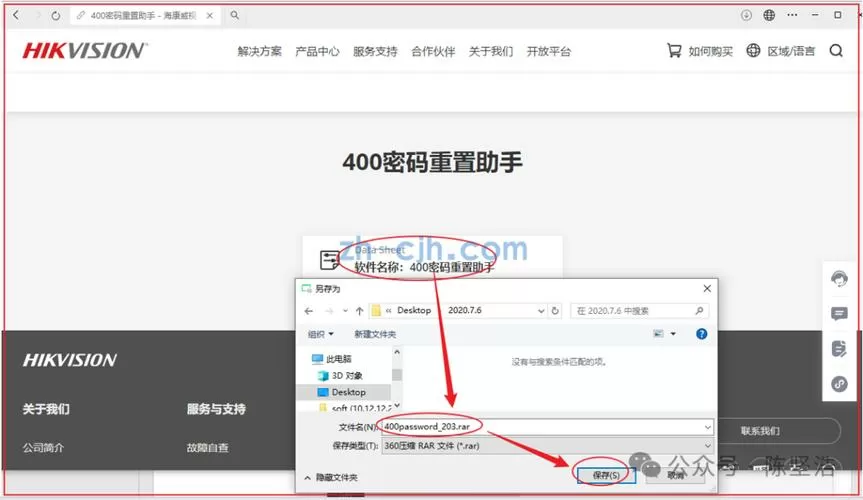Click the 联系我们 footer button

760,431
